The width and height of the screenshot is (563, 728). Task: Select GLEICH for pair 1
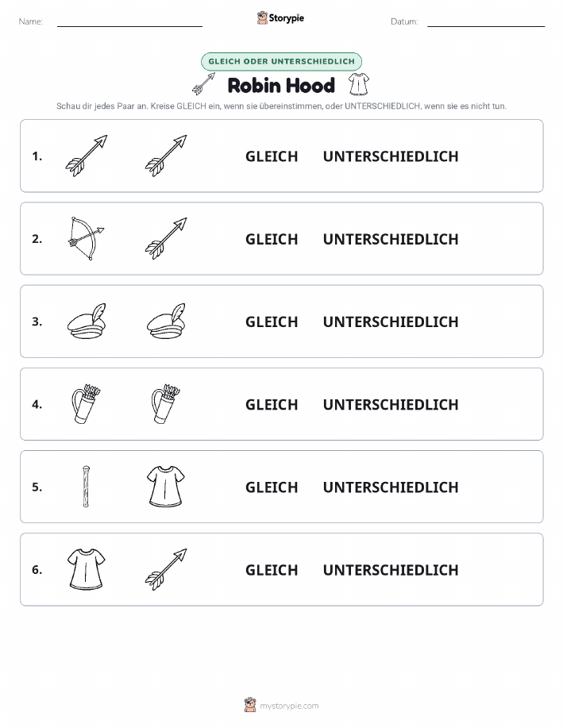click(x=272, y=156)
